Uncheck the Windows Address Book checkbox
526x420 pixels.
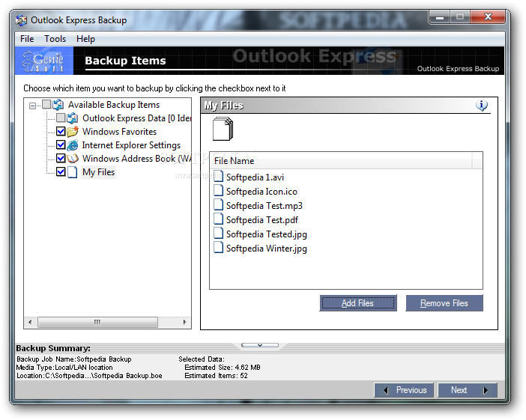tap(61, 158)
